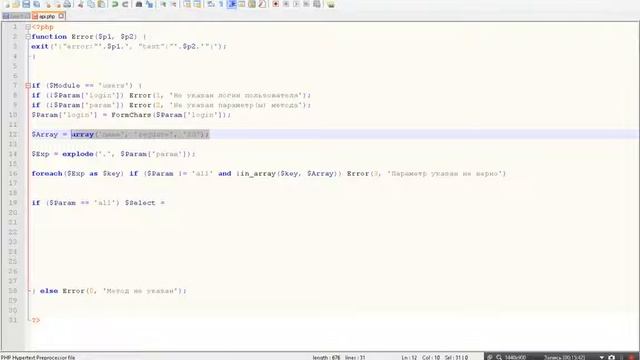Screen dimensions: 640x360
Task: Redo the edit with the Redo icon
Action: click(x=125, y=4)
